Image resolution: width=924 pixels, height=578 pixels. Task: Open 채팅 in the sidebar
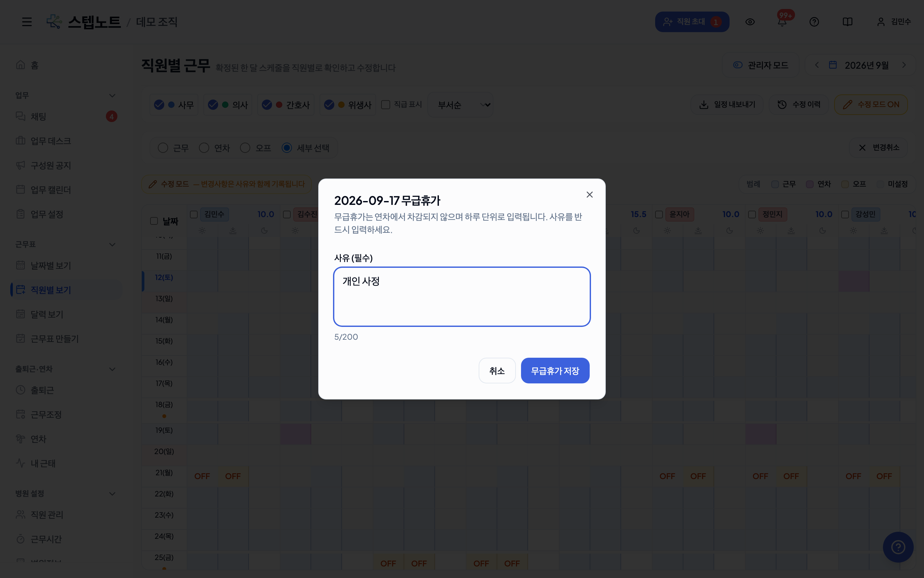tap(66, 116)
